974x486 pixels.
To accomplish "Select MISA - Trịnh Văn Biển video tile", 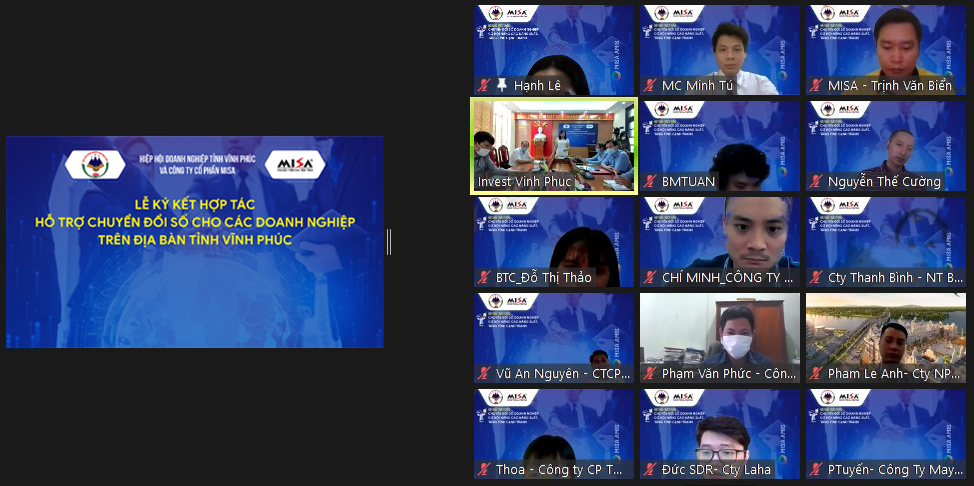I will 886,50.
